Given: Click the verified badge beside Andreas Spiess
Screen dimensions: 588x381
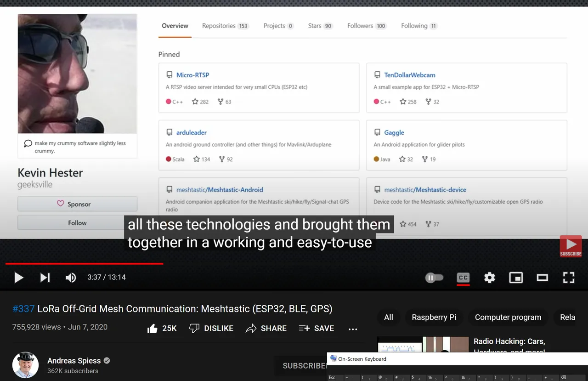Looking at the screenshot, I should click(x=107, y=361).
